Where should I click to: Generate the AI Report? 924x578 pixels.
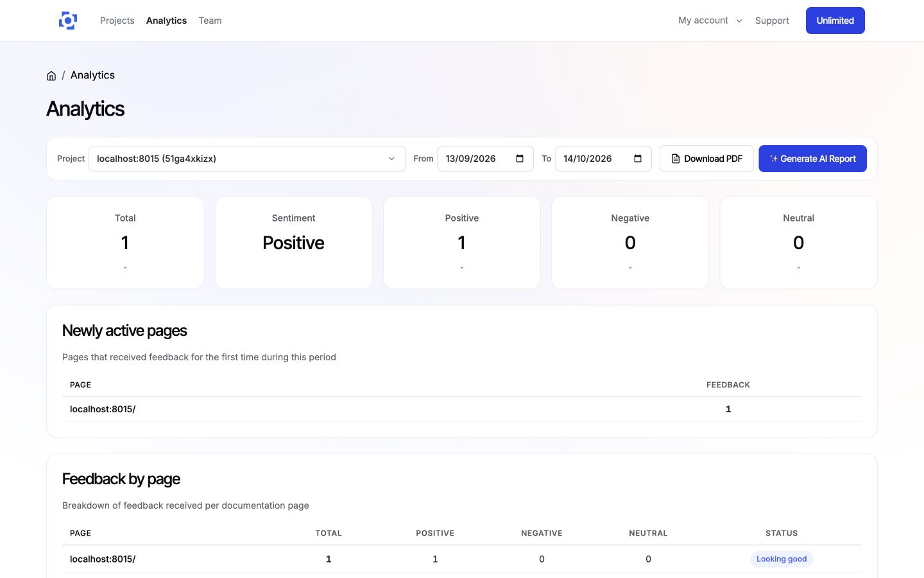(812, 159)
